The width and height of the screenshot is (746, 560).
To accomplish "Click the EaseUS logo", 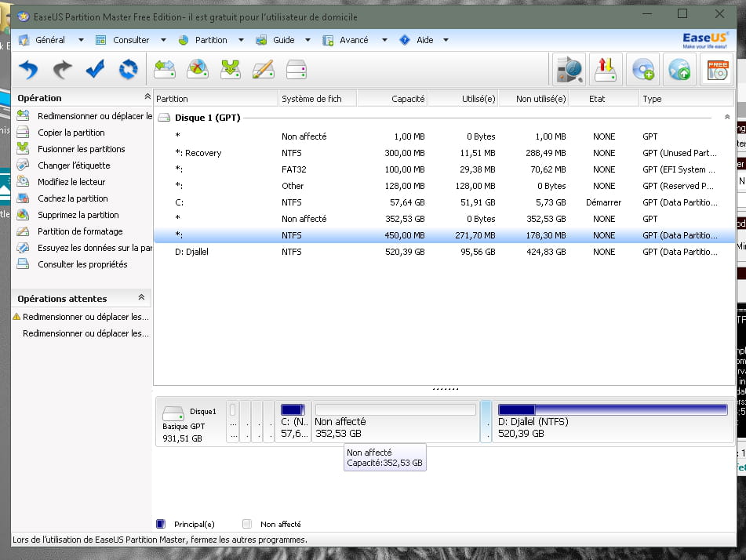I will [x=705, y=40].
